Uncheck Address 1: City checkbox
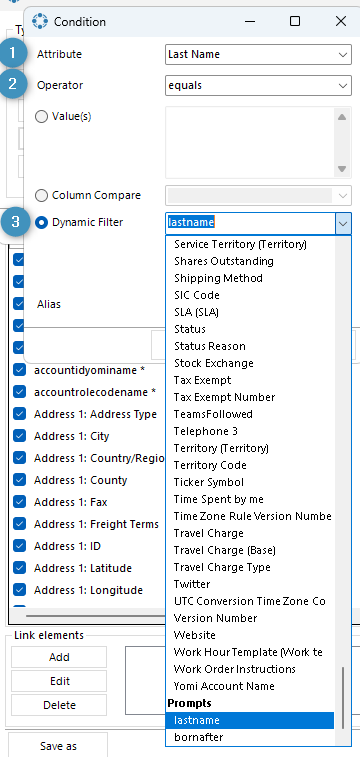The width and height of the screenshot is (360, 757). [19, 436]
